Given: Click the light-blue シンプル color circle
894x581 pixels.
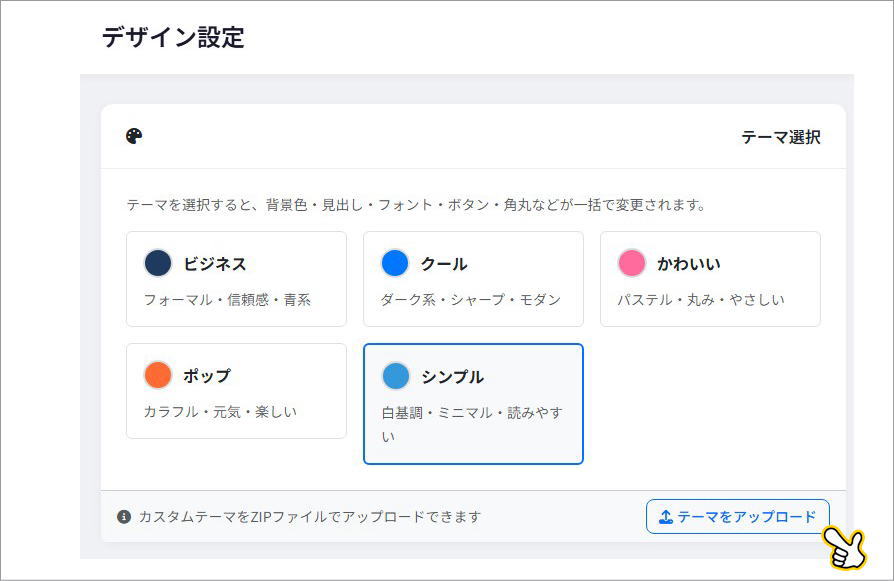Looking at the screenshot, I should [x=396, y=377].
